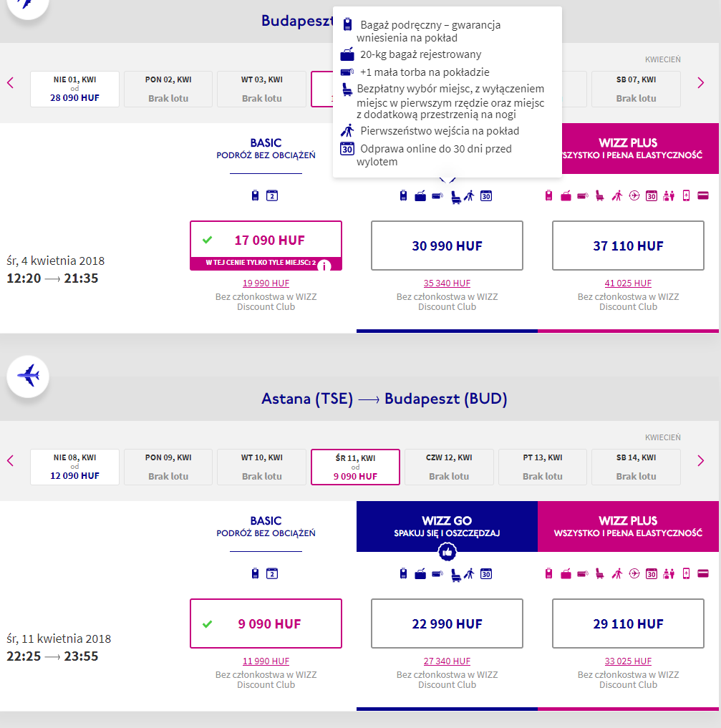Click WIZZ GO header for Astana flight

(x=447, y=527)
